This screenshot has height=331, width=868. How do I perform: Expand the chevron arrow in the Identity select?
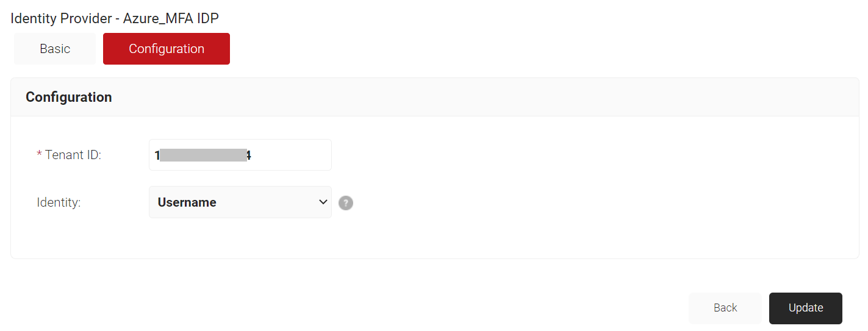pyautogui.click(x=323, y=202)
